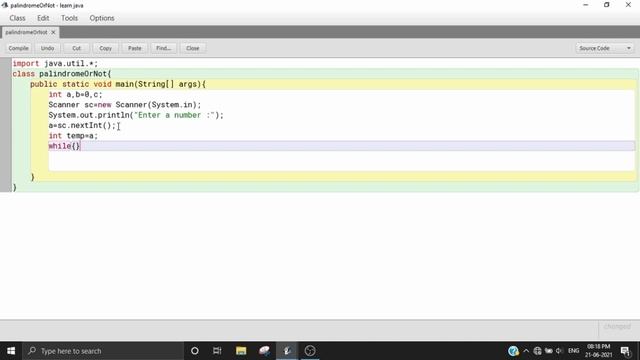Open Task View icon
The width and height of the screenshot is (640, 360).
coord(217,351)
